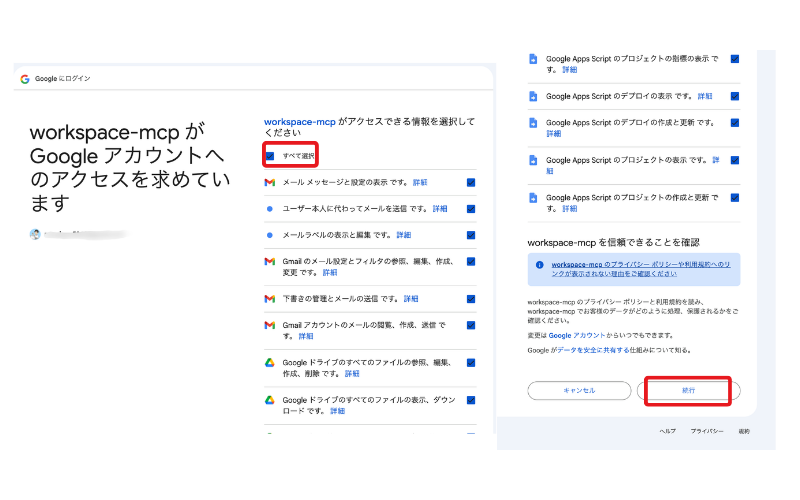
Task: Open the 'プライバシー' footer link
Action: click(x=707, y=432)
